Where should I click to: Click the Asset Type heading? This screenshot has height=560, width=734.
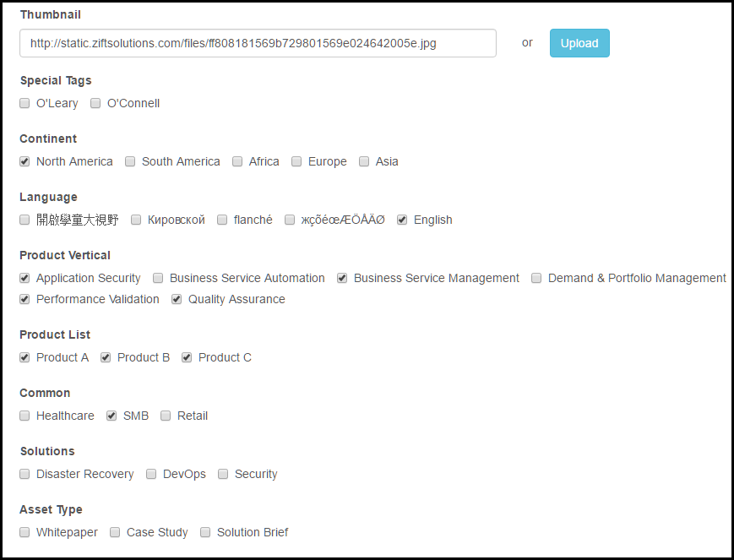(51, 509)
